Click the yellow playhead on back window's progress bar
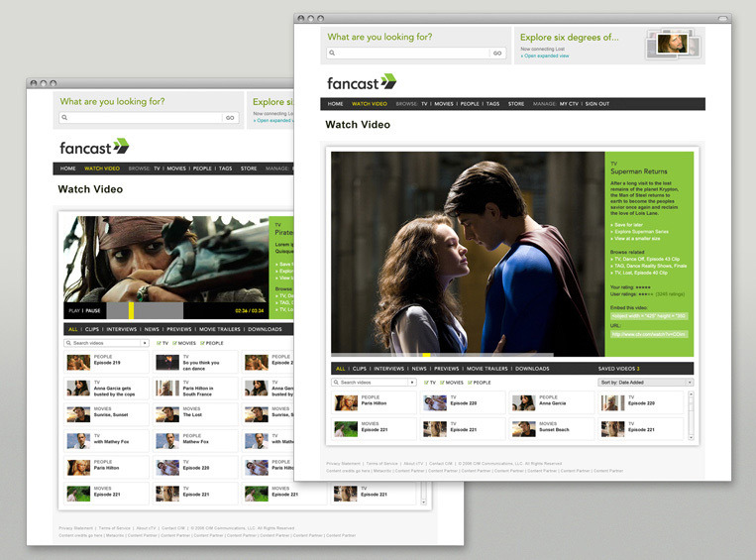This screenshot has width=756, height=560. click(x=131, y=310)
